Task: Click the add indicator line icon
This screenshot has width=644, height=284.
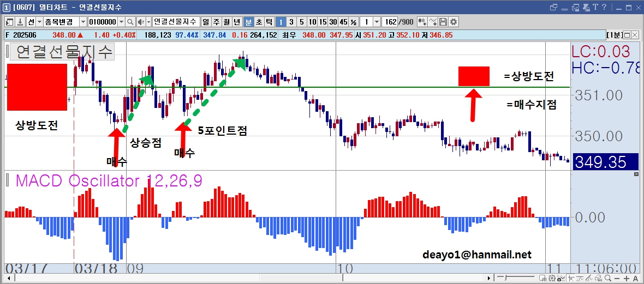Action: tap(433, 22)
